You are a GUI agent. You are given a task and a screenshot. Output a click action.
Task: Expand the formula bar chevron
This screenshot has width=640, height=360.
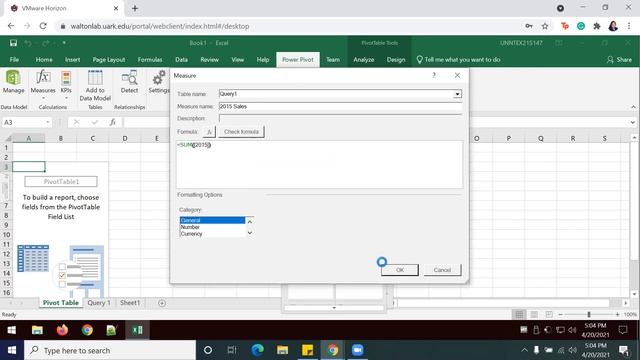tap(632, 122)
